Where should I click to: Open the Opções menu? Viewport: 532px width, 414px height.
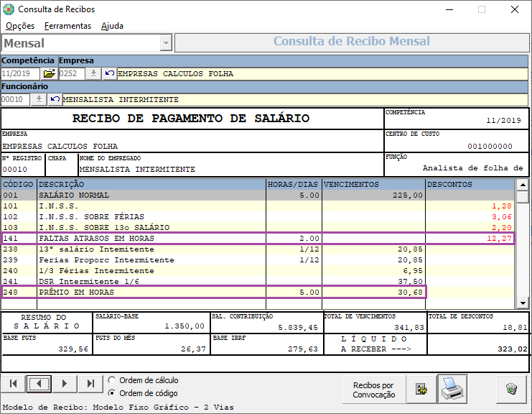point(20,26)
